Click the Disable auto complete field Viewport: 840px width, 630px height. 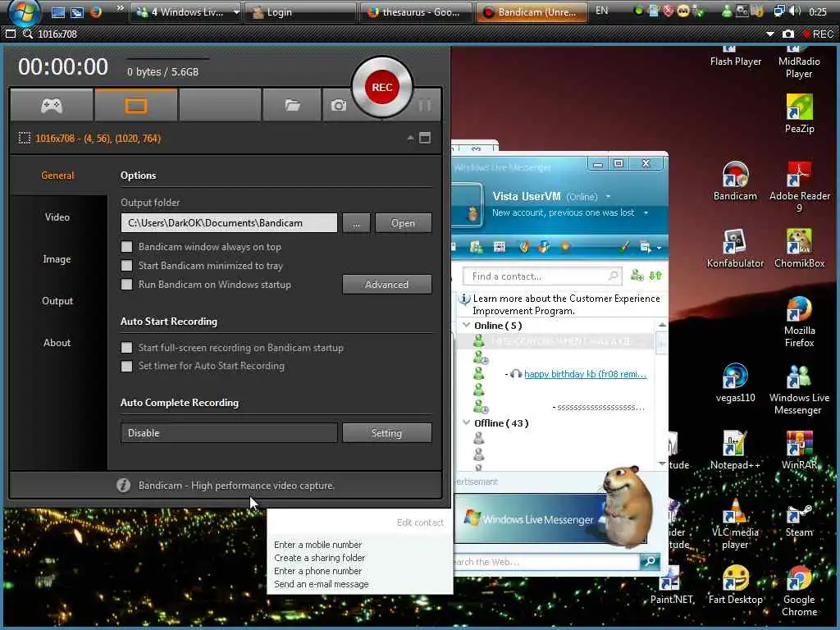click(x=230, y=433)
